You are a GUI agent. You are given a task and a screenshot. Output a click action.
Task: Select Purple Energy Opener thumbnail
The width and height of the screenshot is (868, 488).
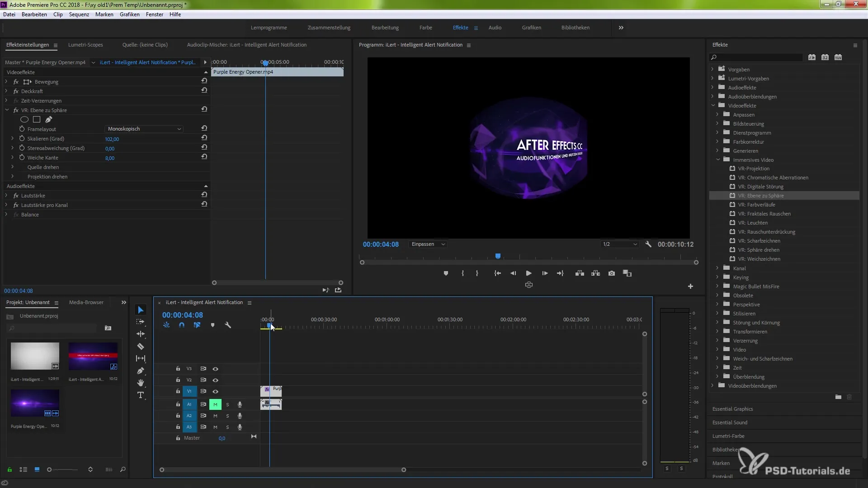[x=35, y=403]
